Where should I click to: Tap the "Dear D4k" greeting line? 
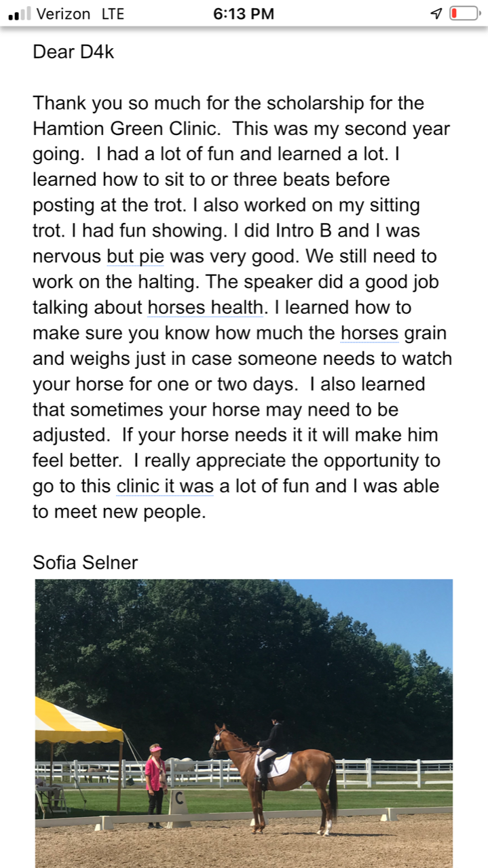[73, 52]
